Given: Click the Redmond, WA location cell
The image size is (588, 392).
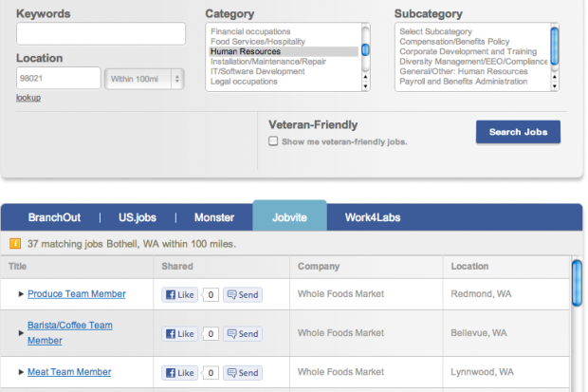Looking at the screenshot, I should pos(481,294).
